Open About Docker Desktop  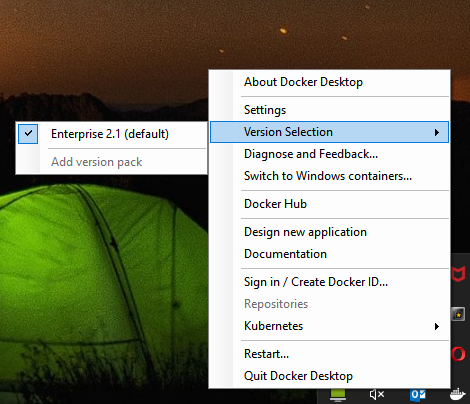(329, 82)
